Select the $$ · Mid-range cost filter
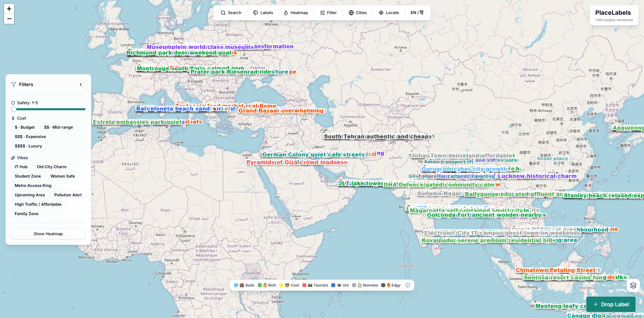 (58, 127)
